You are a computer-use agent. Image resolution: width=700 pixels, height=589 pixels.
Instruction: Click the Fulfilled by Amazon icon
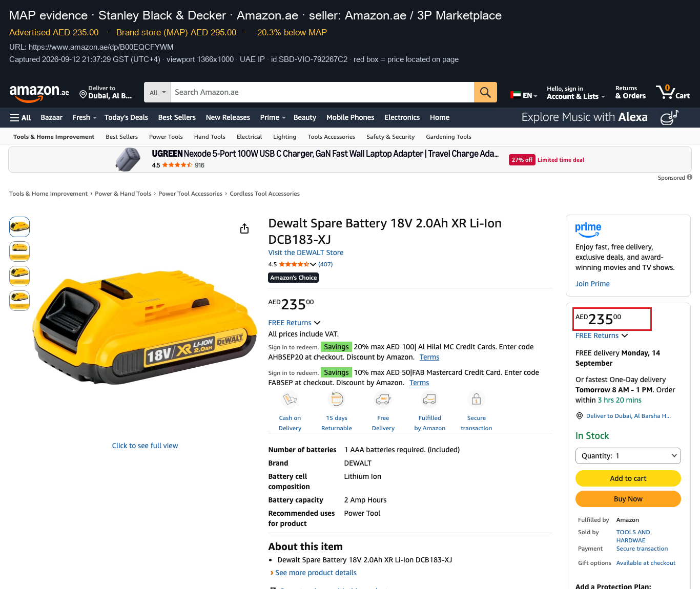click(429, 399)
